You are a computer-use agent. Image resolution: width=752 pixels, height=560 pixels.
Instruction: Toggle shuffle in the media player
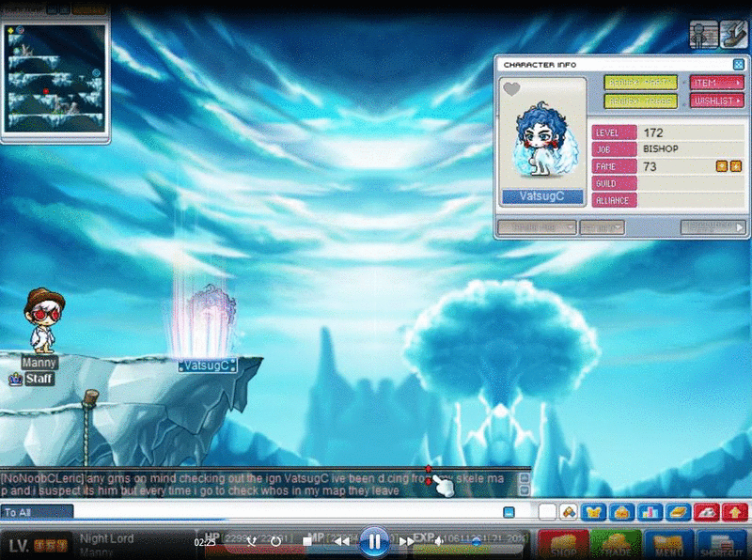point(252,542)
